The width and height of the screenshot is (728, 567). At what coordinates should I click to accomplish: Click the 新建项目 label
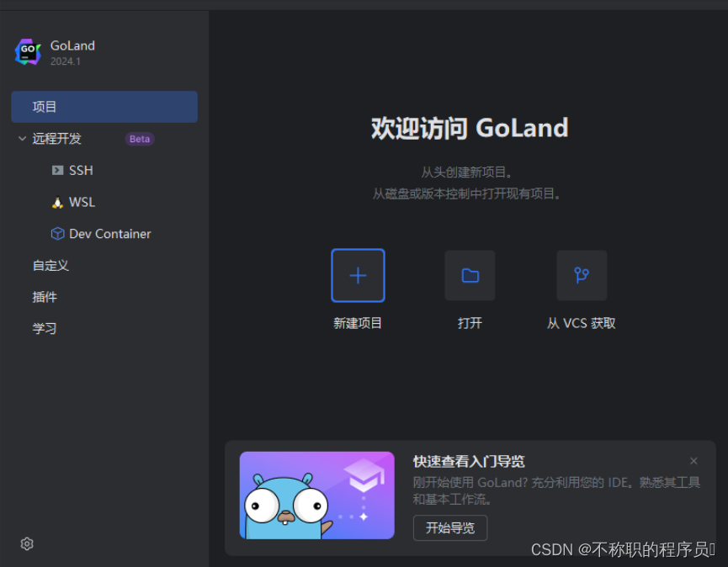click(358, 323)
